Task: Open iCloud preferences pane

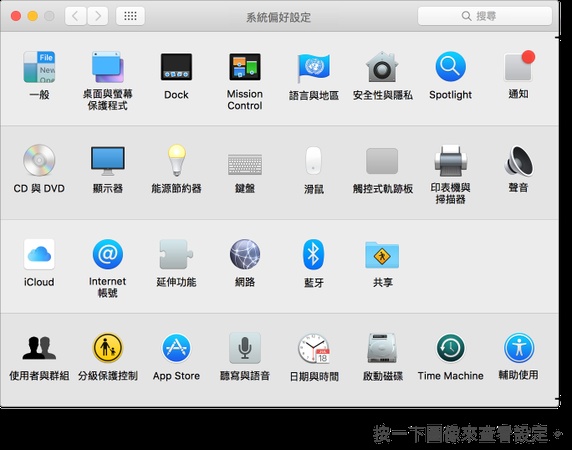Action: [39, 254]
